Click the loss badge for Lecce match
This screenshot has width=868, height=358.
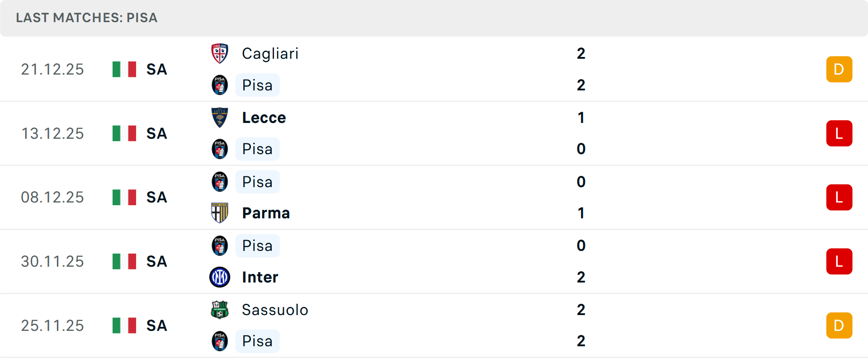tap(839, 133)
